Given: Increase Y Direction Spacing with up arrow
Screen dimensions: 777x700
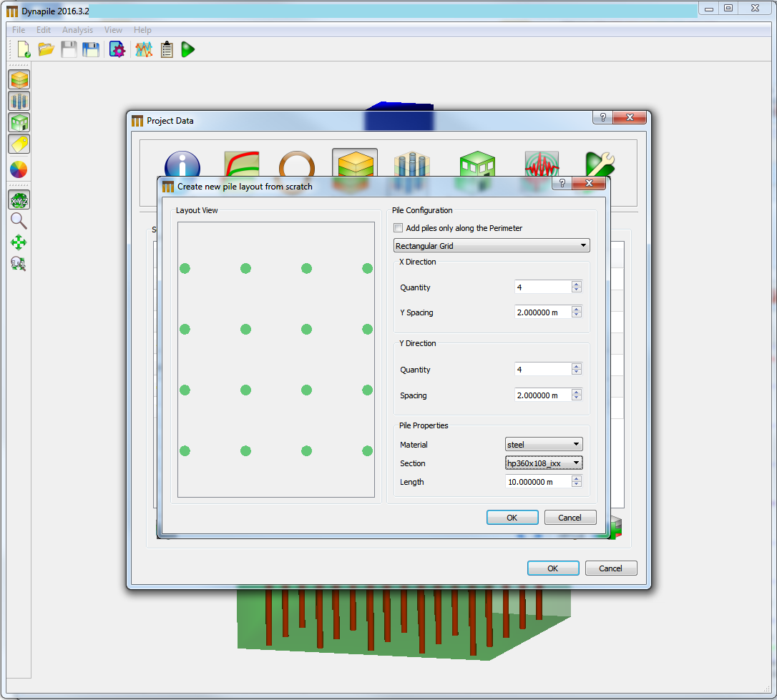Looking at the screenshot, I should [576, 392].
